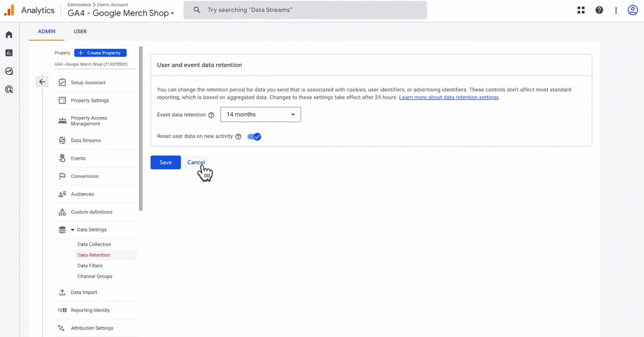Open Data Filters settings

(90, 265)
